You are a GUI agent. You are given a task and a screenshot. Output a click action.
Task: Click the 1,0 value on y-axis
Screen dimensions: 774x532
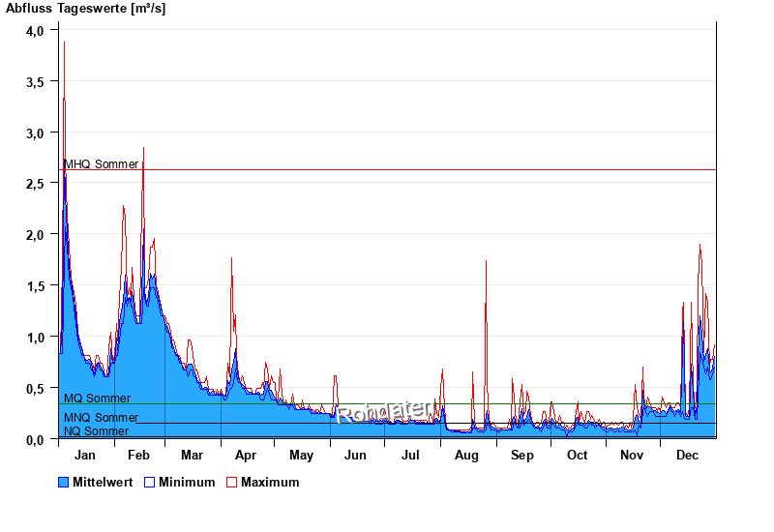(x=35, y=337)
